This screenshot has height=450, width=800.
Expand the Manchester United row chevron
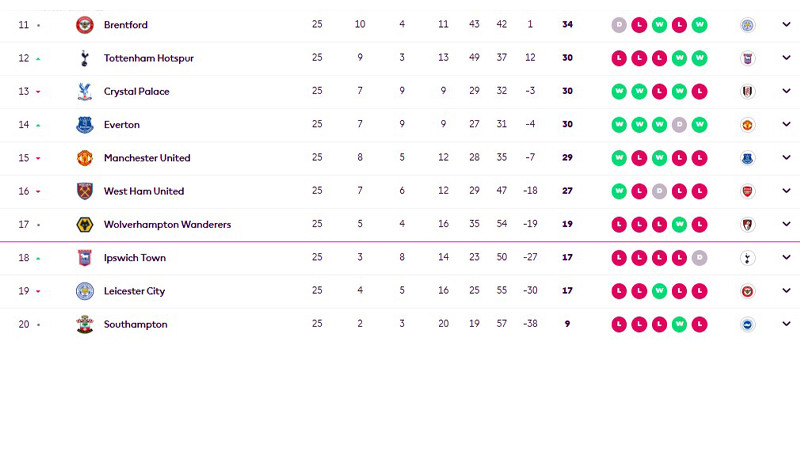[786, 158]
